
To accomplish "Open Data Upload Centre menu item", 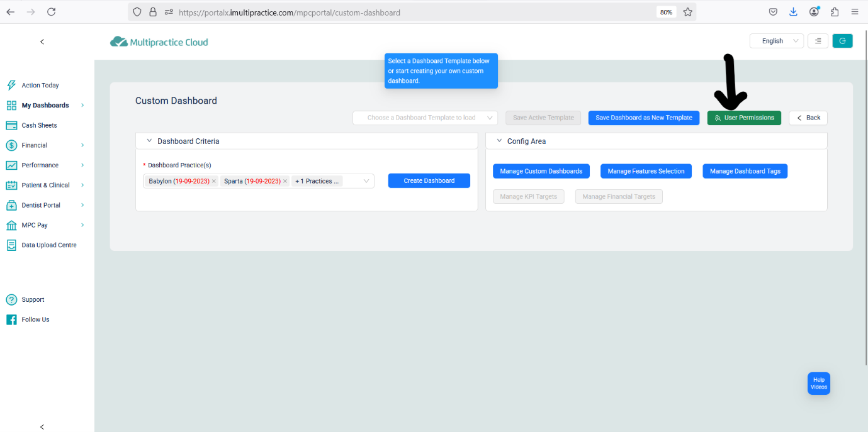I will point(49,245).
